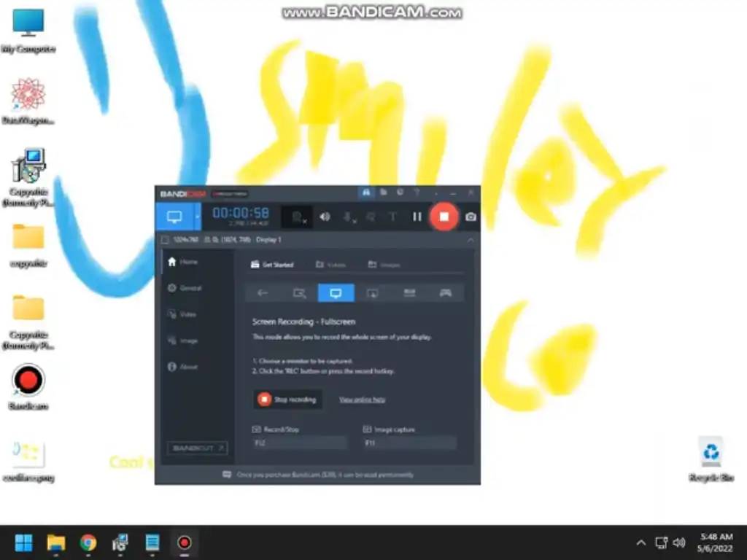Image resolution: width=747 pixels, height=560 pixels.
Task: Open the Home section in sidebar
Action: (x=183, y=262)
